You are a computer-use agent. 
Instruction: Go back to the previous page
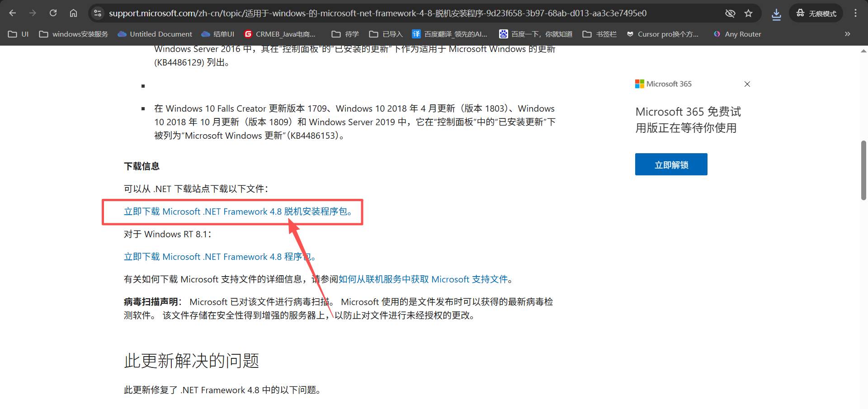pos(13,13)
